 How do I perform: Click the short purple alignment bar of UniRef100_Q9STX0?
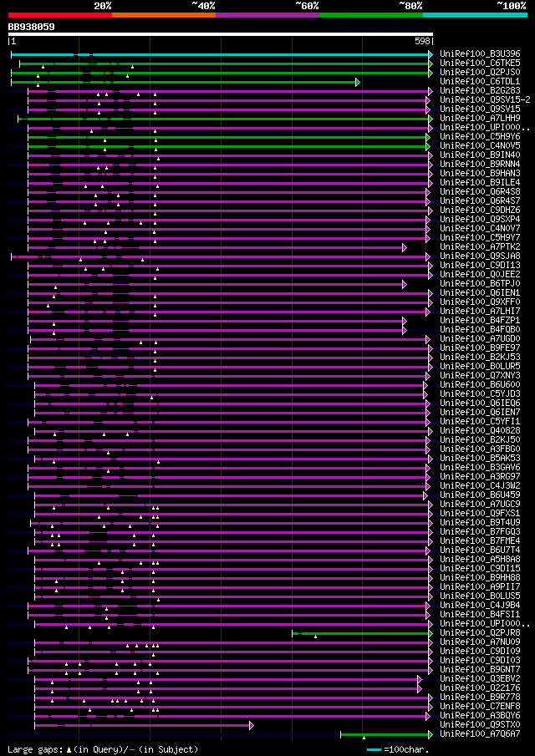click(142, 725)
